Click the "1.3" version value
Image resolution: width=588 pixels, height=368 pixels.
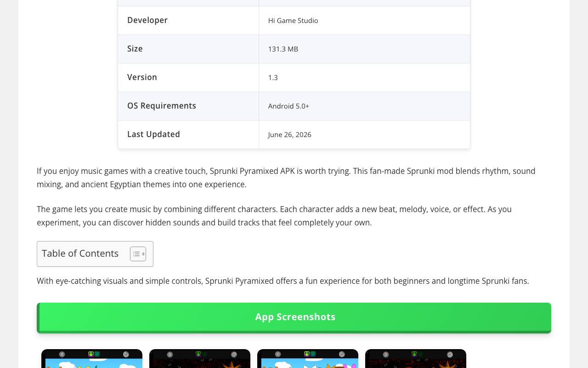tap(273, 78)
